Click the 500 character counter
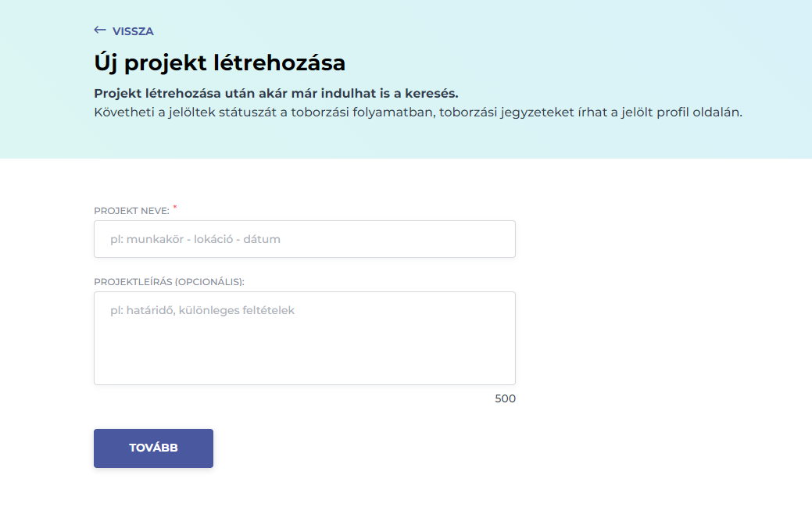812x507 pixels. click(x=506, y=398)
